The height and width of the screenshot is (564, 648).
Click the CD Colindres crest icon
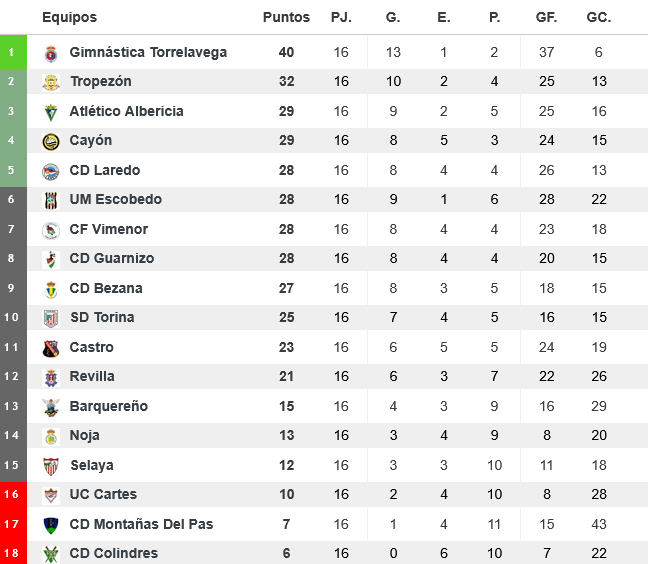coord(51,554)
